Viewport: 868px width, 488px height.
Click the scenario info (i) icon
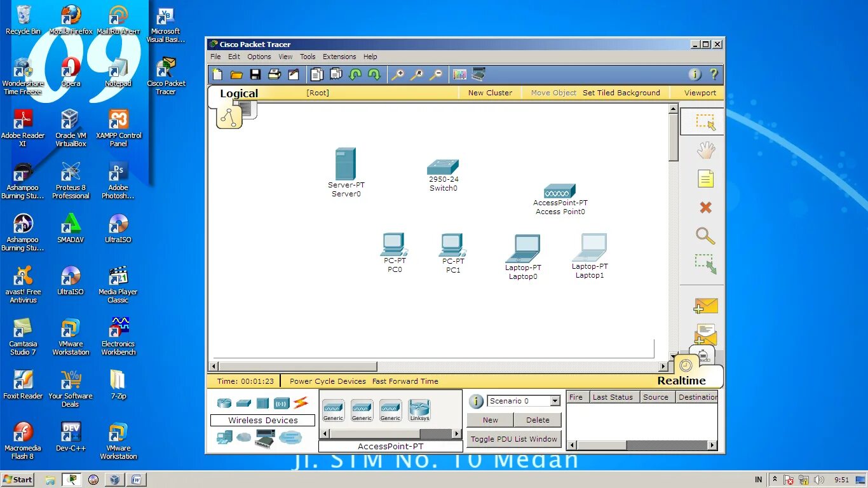coord(476,402)
